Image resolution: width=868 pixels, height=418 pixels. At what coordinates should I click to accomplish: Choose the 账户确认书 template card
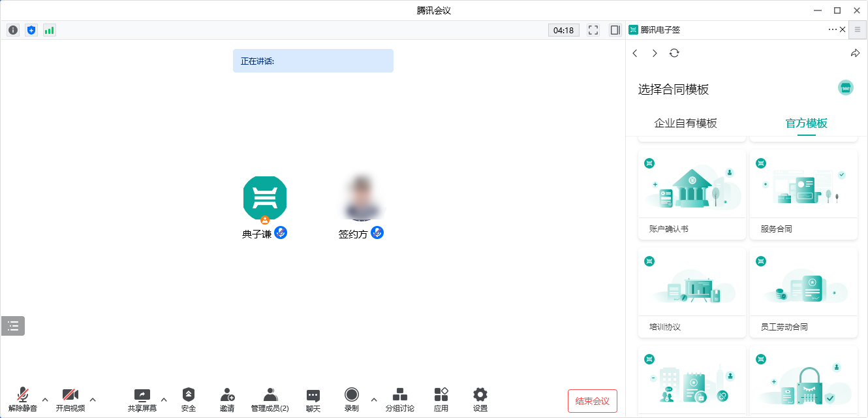click(x=692, y=195)
